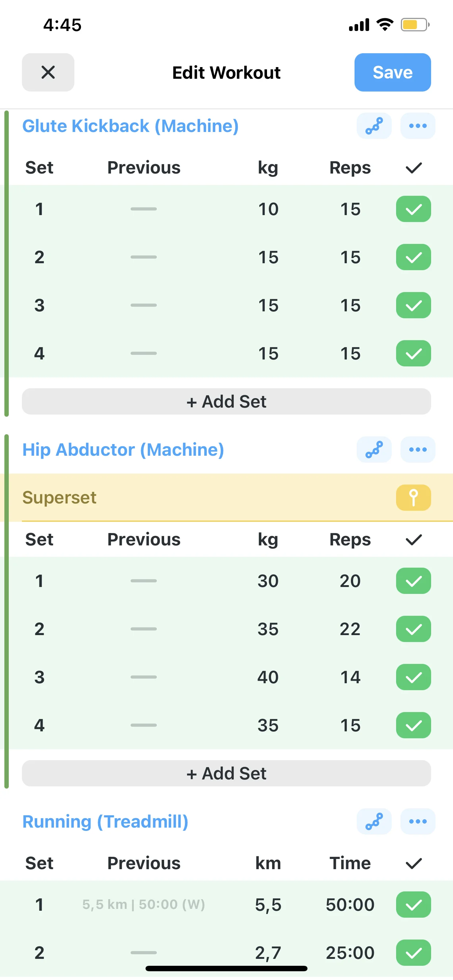Uncheck set 3 of Hip Abductor

(413, 677)
